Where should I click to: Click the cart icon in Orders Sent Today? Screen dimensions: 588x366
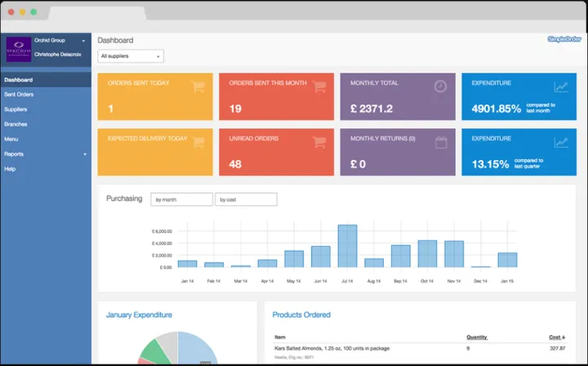tap(198, 87)
